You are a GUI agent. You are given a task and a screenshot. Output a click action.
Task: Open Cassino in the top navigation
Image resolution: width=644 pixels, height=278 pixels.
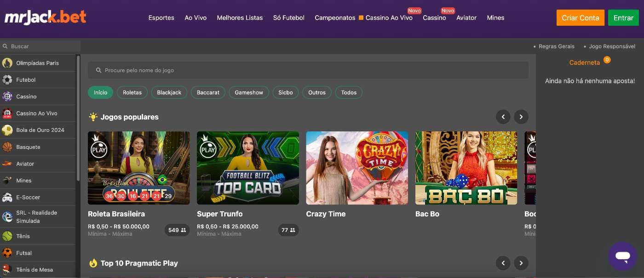tap(434, 18)
